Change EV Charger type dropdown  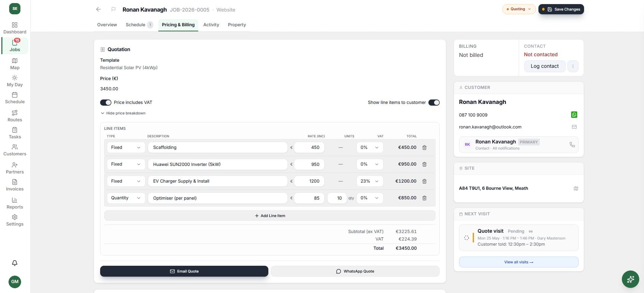pyautogui.click(x=126, y=181)
